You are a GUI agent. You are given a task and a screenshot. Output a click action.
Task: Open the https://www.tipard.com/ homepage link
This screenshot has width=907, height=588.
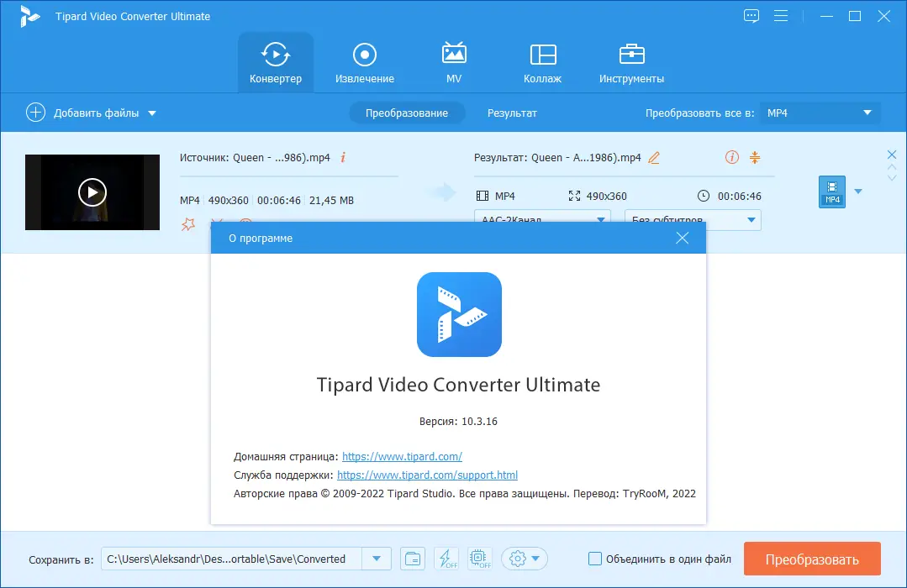point(402,456)
